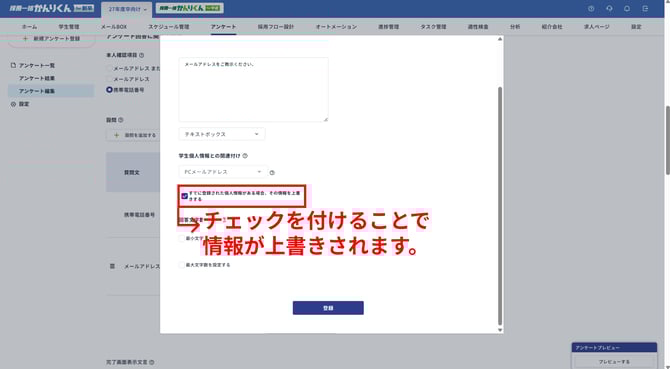Open the notifications bell icon

[x=627, y=9]
